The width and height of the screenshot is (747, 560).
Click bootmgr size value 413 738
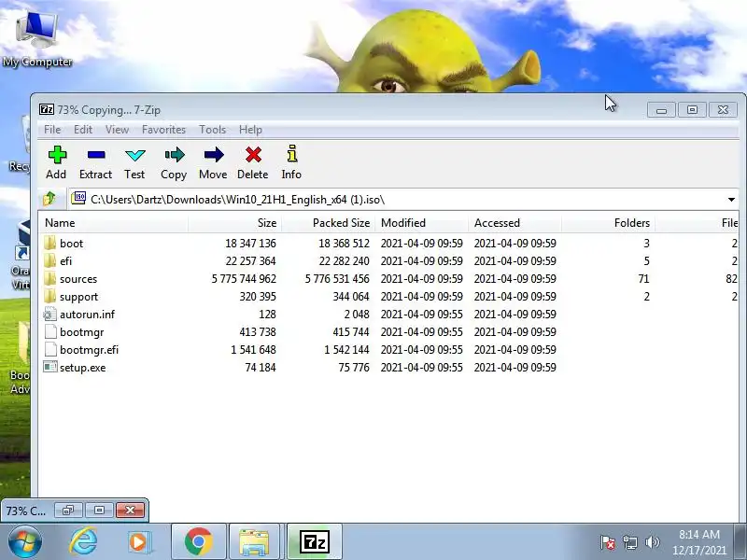click(258, 332)
